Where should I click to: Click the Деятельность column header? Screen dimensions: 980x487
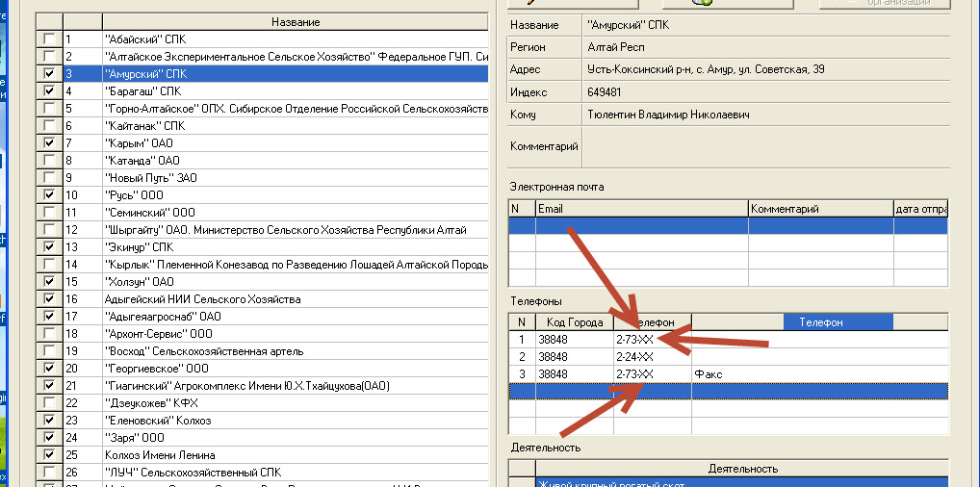point(741,469)
